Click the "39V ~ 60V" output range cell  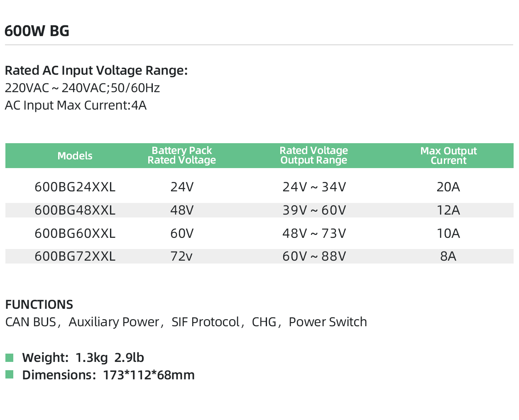(x=314, y=210)
